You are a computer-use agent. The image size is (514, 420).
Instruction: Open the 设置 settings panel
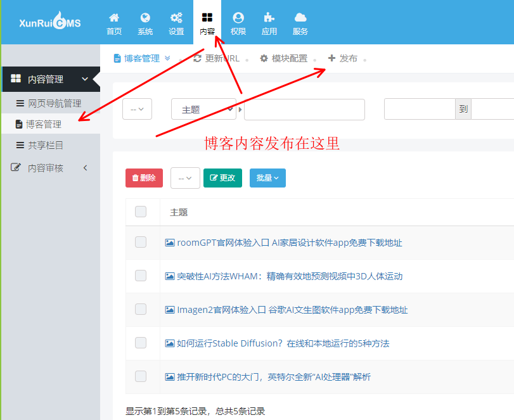click(176, 22)
